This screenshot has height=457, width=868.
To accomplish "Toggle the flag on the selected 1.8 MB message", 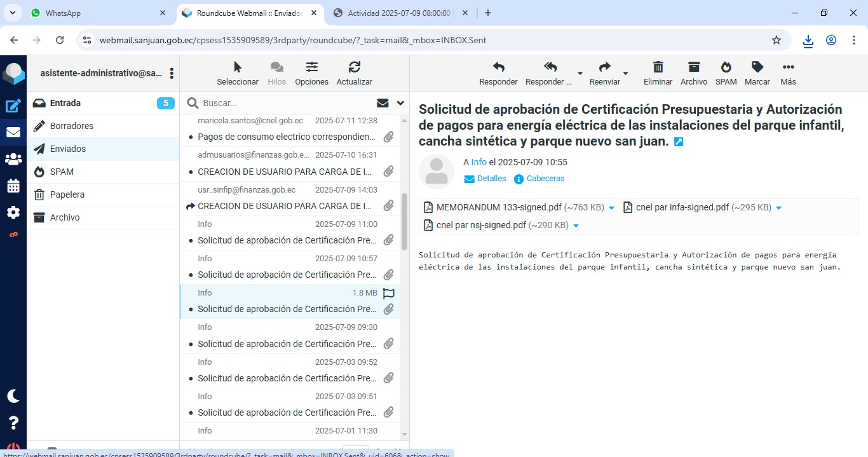I will coord(389,293).
